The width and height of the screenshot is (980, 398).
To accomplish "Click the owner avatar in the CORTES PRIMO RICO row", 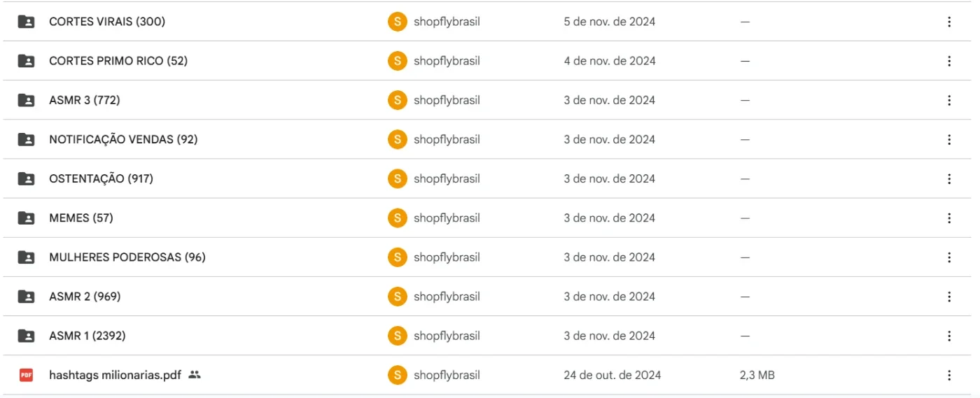I will click(397, 61).
